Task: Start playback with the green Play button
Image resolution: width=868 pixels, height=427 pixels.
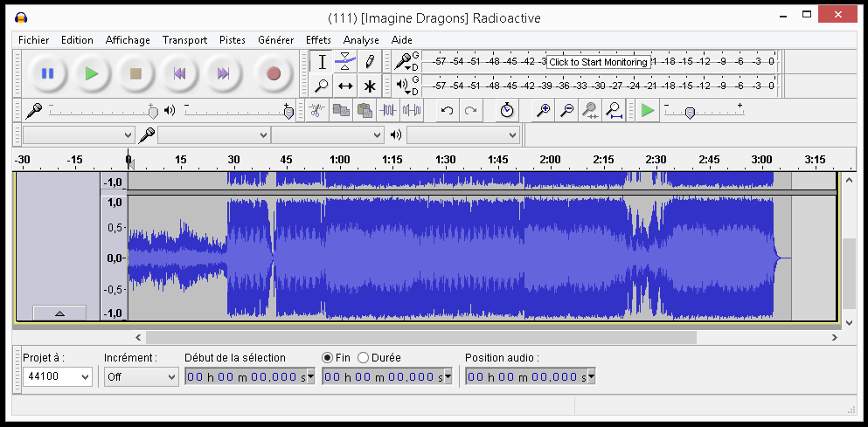Action: coord(92,73)
